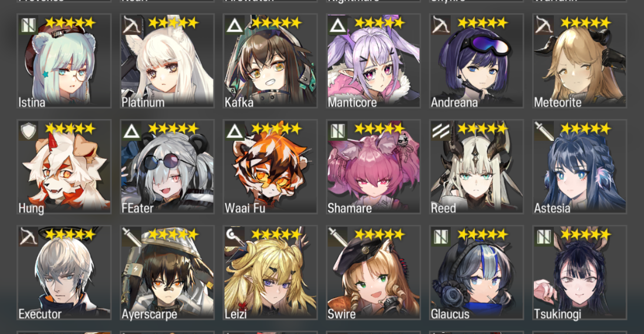Image resolution: width=644 pixels, height=334 pixels.
Task: Click the Guard sword icon on Astesia
Action: (x=544, y=131)
